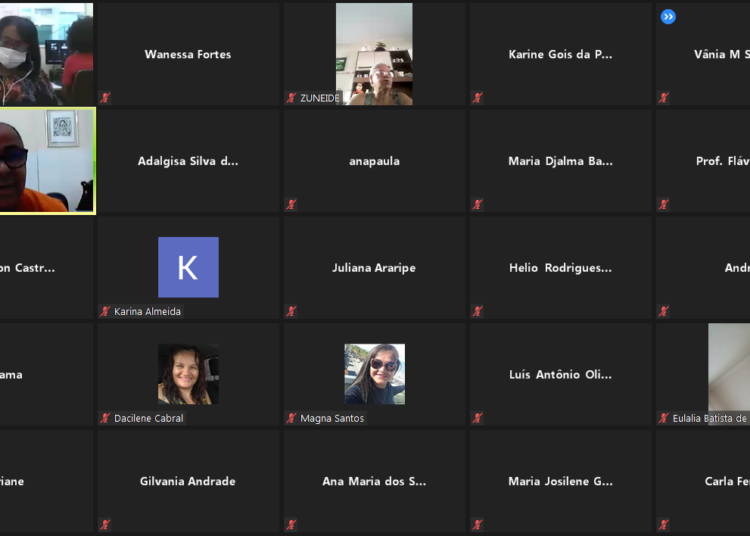This screenshot has height=536, width=750.
Task: Click muted mic icon in Gilvania Andrade's tile
Action: [105, 524]
